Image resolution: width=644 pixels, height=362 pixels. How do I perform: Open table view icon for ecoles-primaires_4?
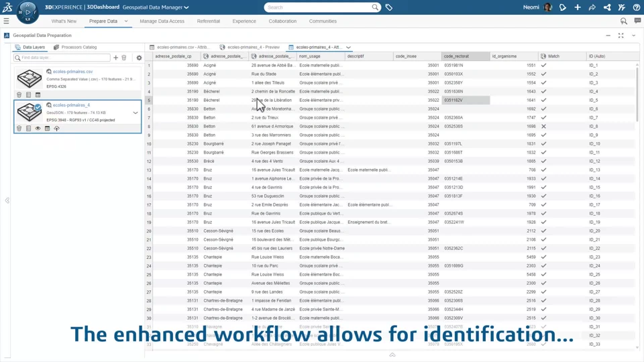tap(47, 129)
